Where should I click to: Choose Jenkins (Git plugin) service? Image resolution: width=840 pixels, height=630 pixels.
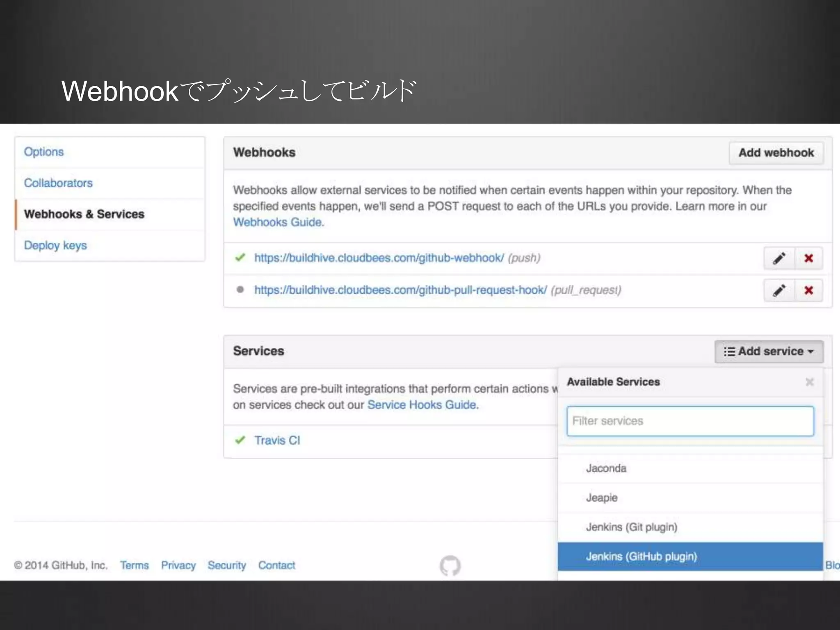690,527
